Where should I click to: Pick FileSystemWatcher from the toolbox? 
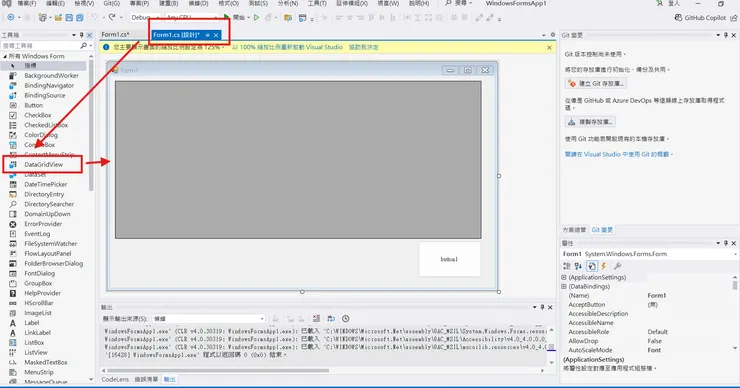point(50,244)
